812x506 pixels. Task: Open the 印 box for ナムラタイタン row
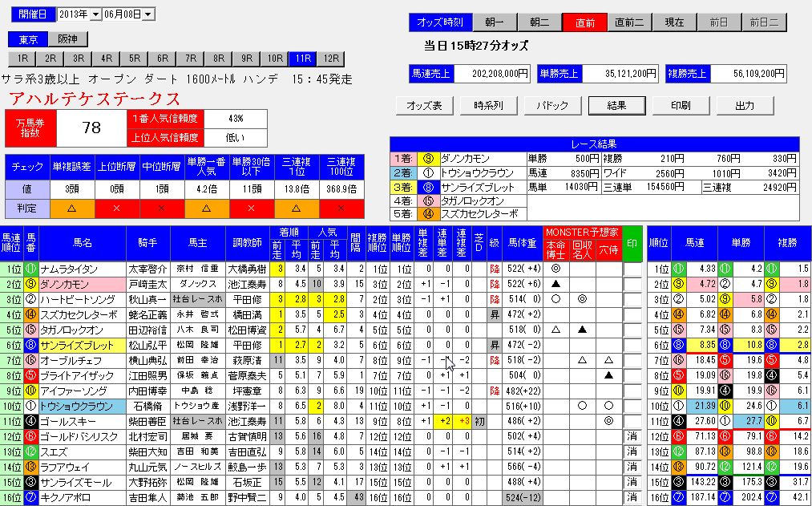point(632,269)
